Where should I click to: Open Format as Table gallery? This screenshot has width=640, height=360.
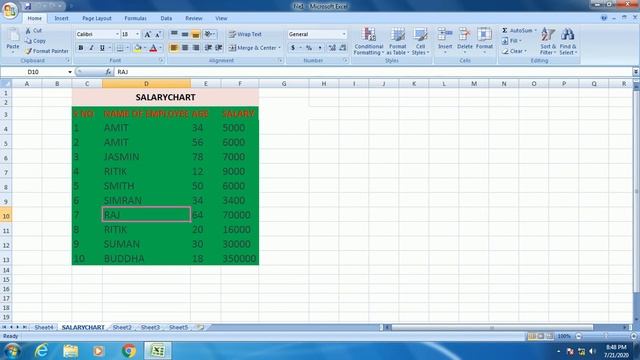[398, 41]
